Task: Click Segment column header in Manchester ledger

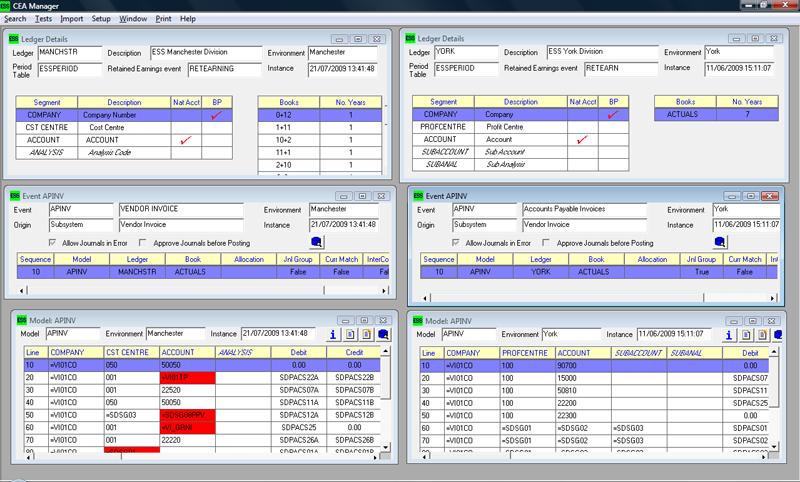Action: click(46, 103)
